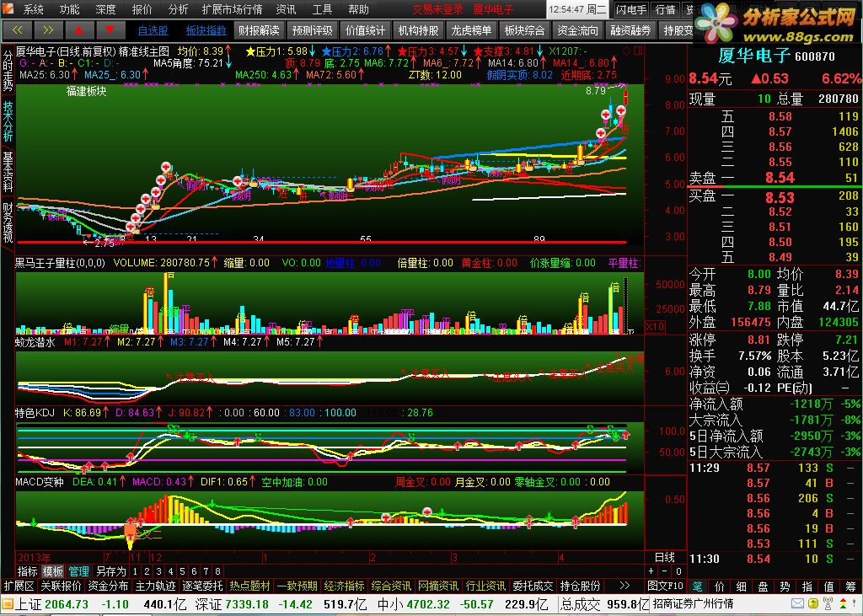Open the 扩展区 bottom tab

coord(19,586)
